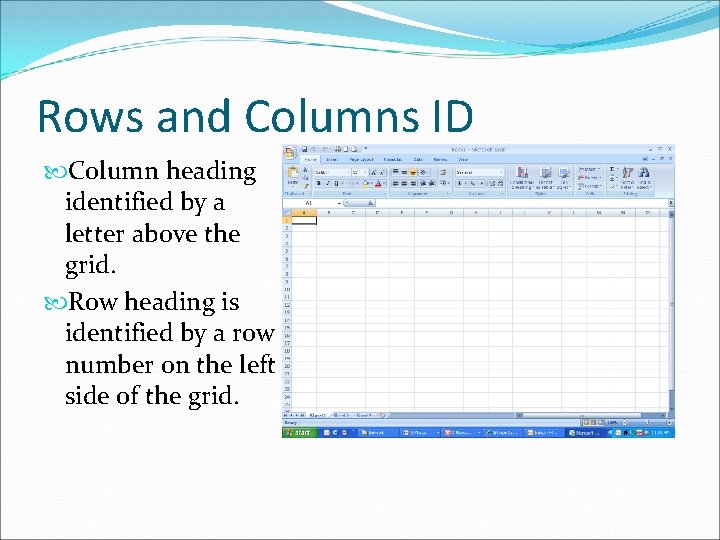This screenshot has height=540, width=720.
Task: Click the Shrink Font icon
Action: point(382,173)
